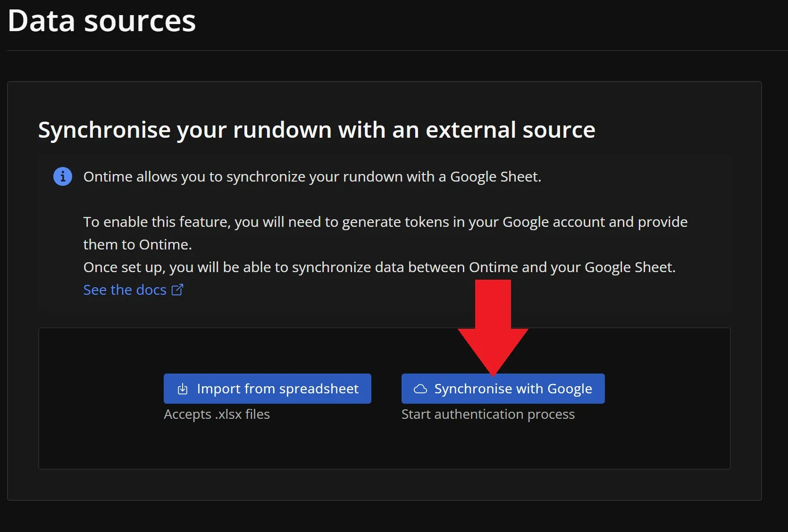Screen dimensions: 788x532
Task: Click the blue info circle icon
Action: click(x=63, y=177)
